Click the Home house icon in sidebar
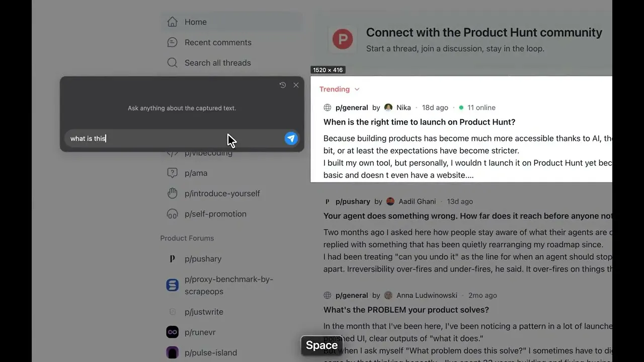The height and width of the screenshot is (362, 644). (172, 22)
